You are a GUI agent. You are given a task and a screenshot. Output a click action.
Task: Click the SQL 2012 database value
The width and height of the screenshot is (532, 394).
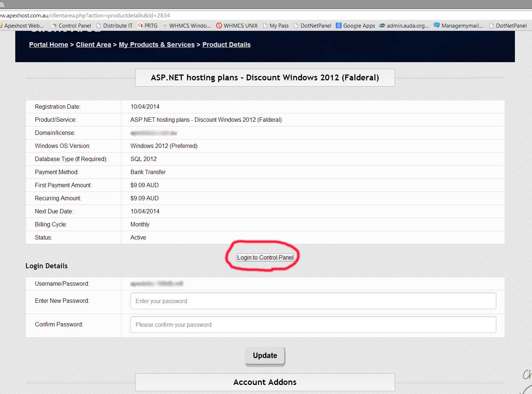click(144, 159)
